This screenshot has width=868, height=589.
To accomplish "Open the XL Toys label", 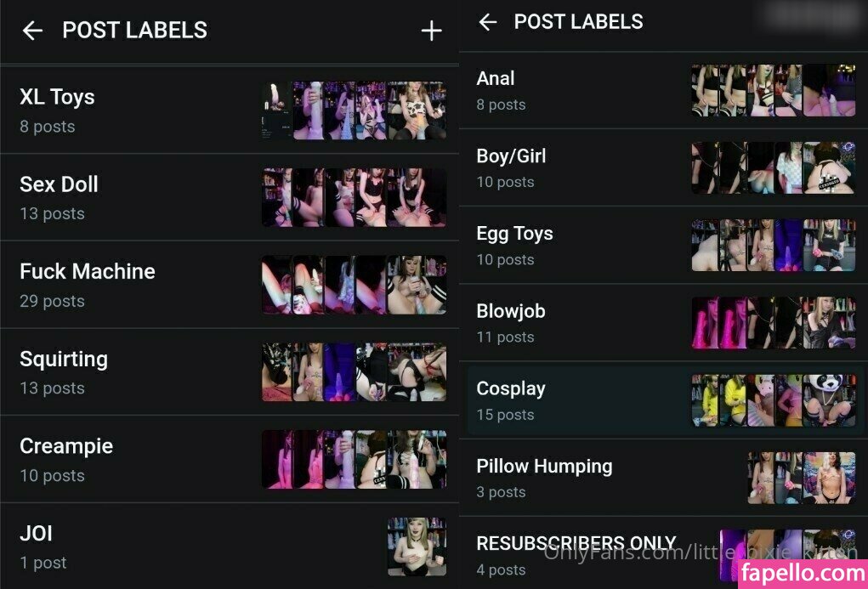I will (230, 110).
